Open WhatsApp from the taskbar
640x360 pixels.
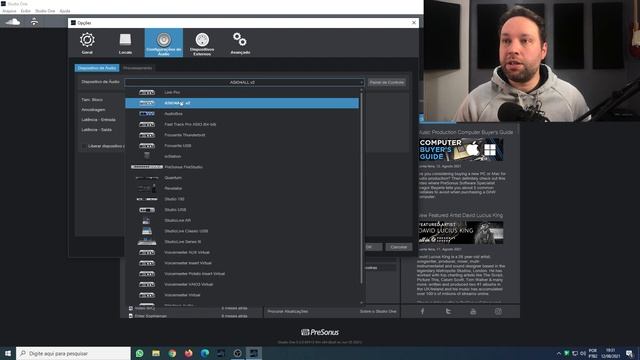(140, 353)
